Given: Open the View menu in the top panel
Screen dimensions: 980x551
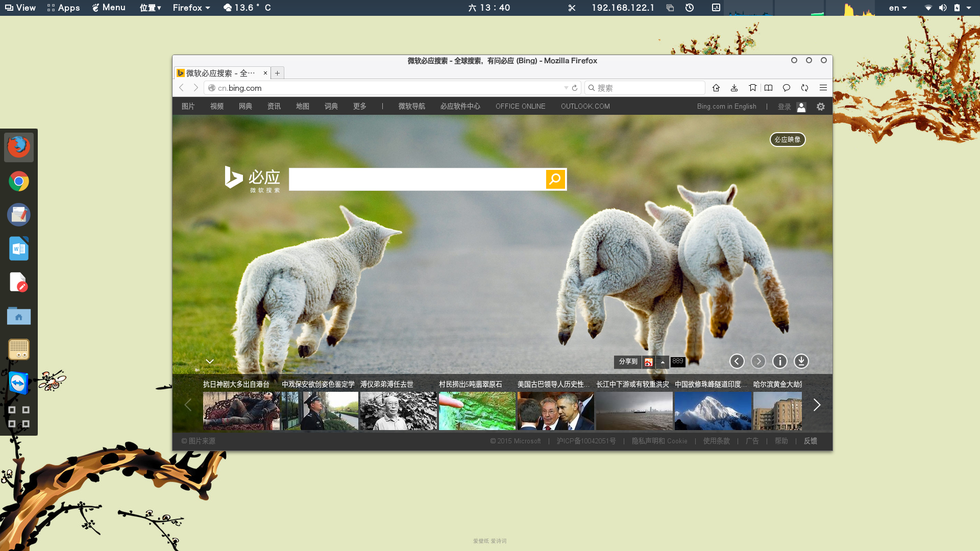Looking at the screenshot, I should [x=20, y=8].
